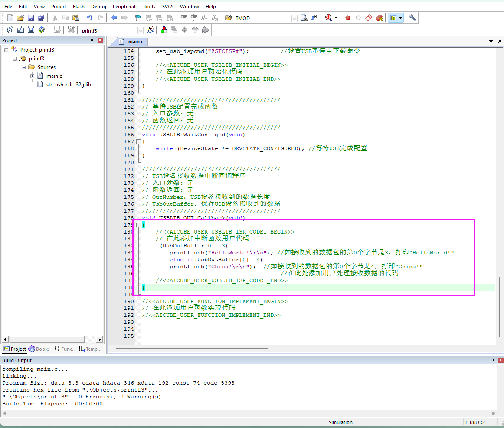Disable all breakpoints with the red-rings icon
Screen dimensions: 504x428
tap(369, 18)
